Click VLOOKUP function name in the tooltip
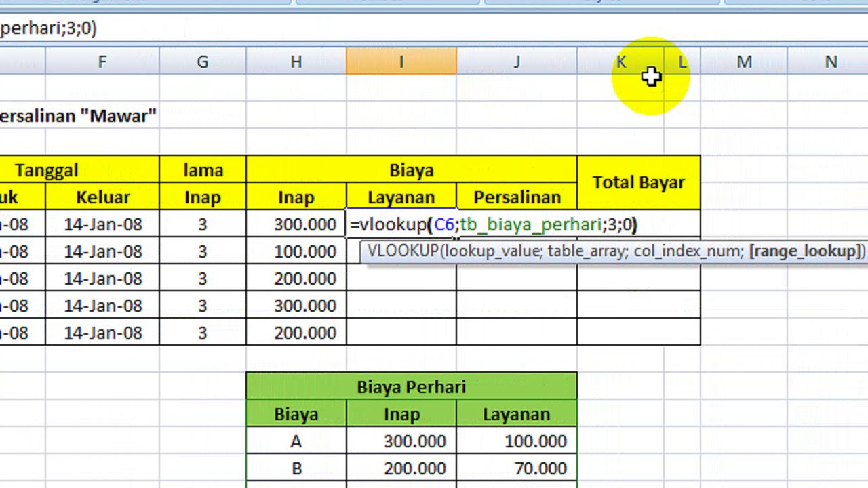This screenshot has height=488, width=868. tap(403, 251)
